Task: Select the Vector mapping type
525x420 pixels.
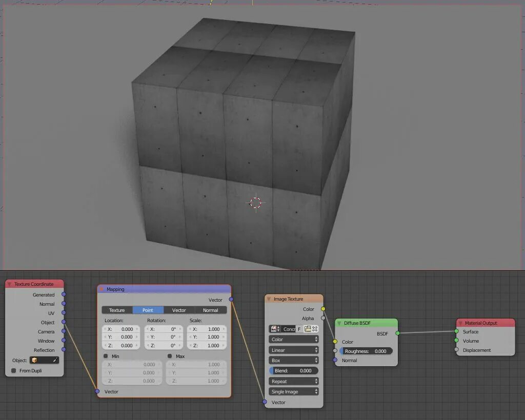Action: point(179,310)
